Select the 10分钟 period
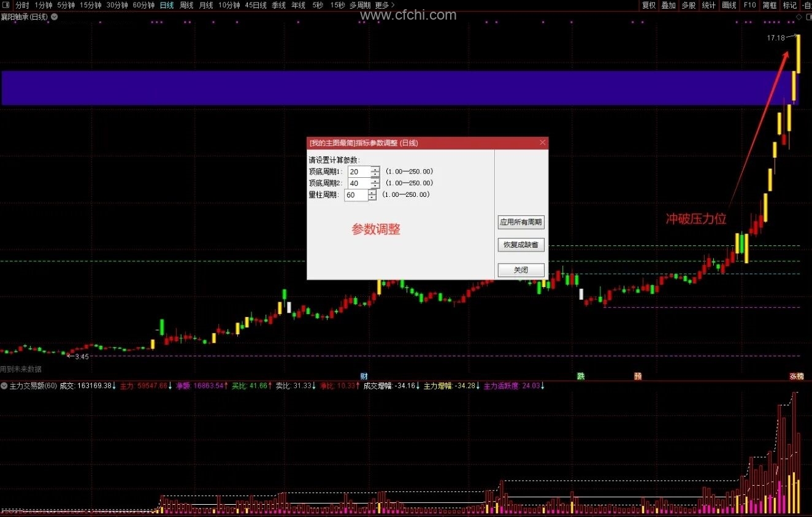This screenshot has height=517, width=812. click(x=229, y=5)
